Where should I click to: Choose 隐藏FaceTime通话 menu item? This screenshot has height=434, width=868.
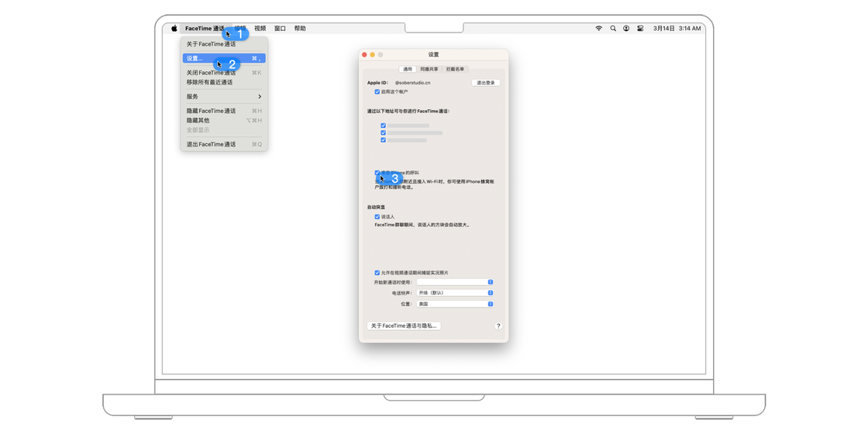pyautogui.click(x=224, y=111)
